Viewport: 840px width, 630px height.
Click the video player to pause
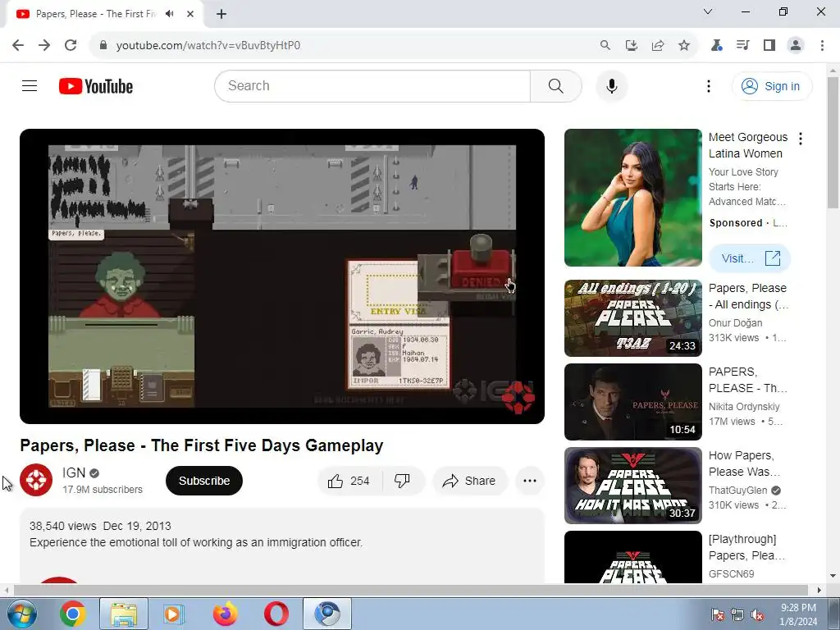(282, 276)
